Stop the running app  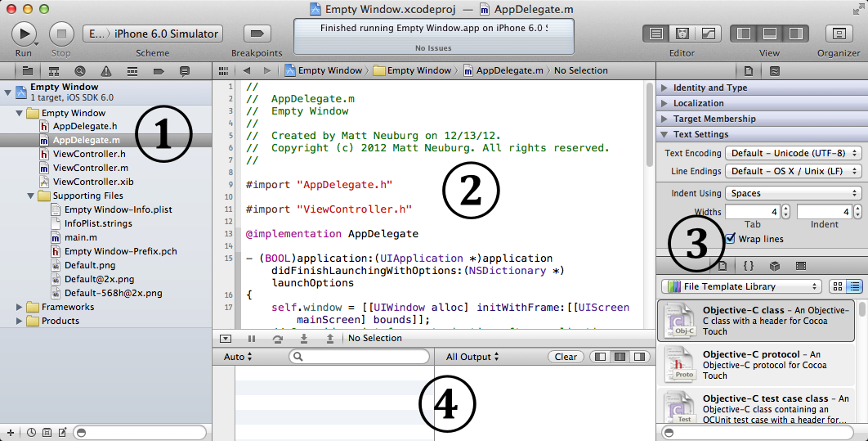[61, 34]
